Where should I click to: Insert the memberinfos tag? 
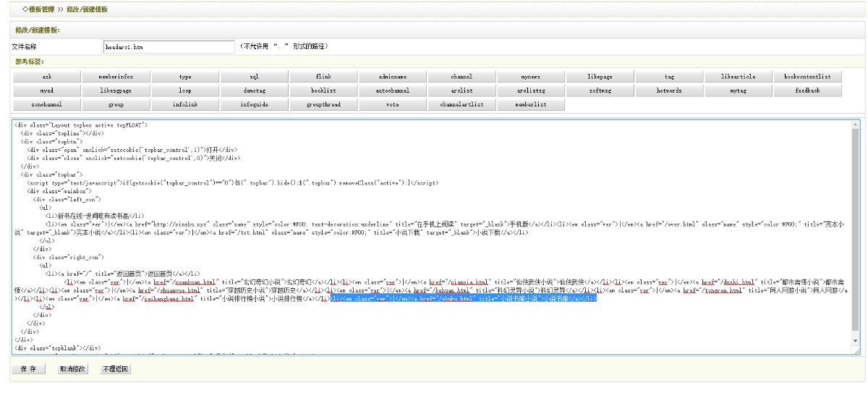pyautogui.click(x=116, y=77)
